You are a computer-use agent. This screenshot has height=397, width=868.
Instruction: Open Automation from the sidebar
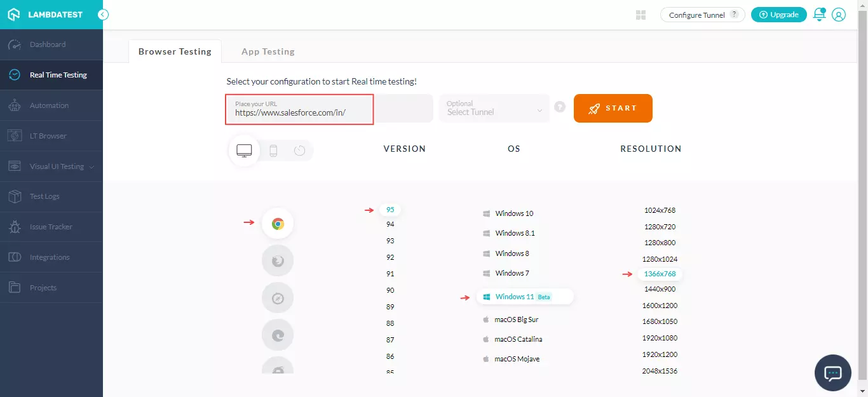(49, 105)
